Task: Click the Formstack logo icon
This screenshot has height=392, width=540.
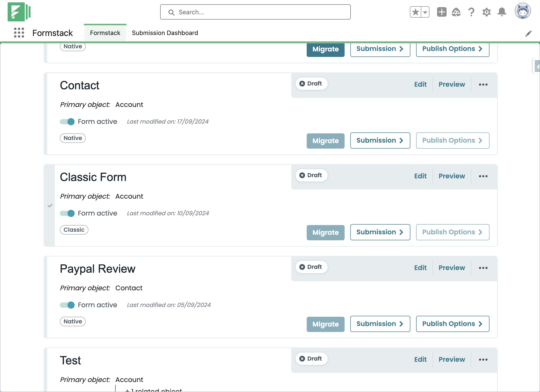Action: [19, 12]
